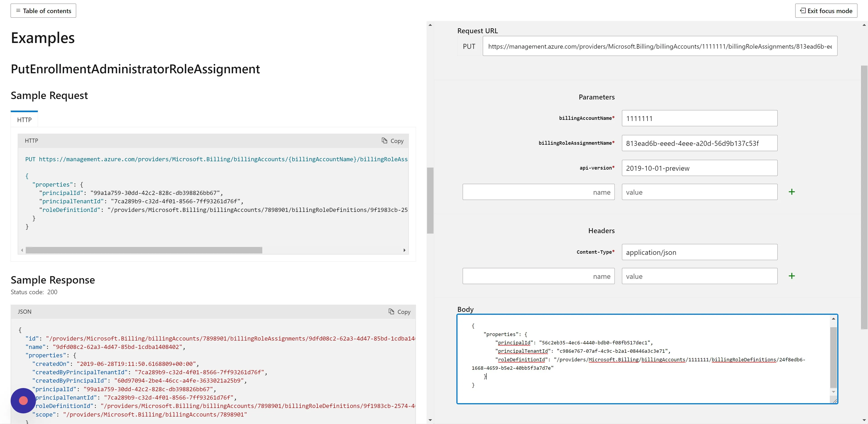
Task: Click the Headers custom value field
Action: pos(699,276)
